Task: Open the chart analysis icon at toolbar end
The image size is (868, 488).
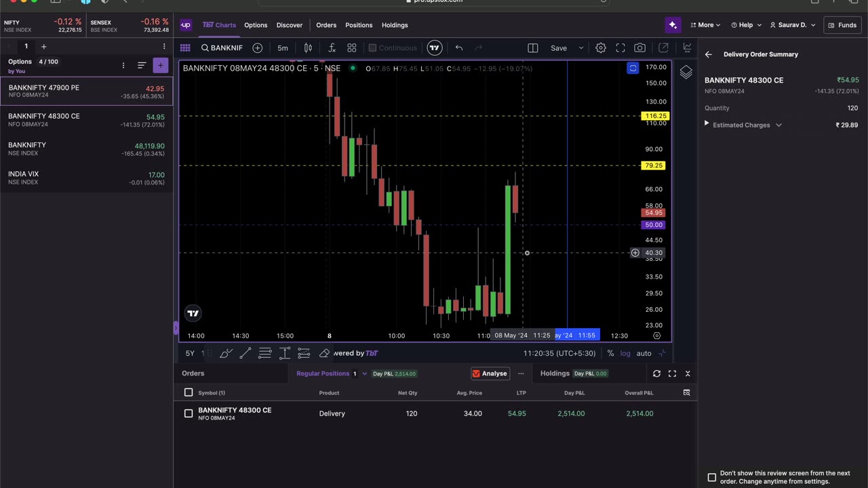Action: [x=687, y=48]
